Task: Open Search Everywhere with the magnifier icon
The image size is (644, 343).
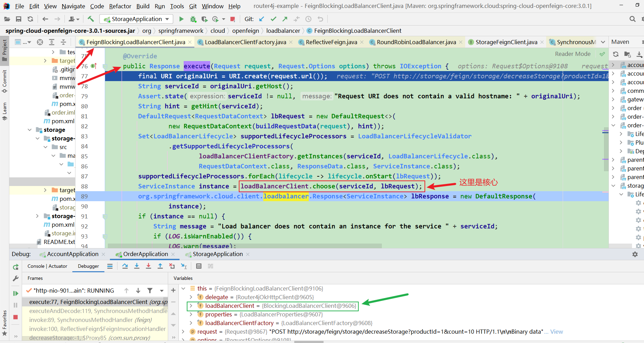Action: coord(632,19)
